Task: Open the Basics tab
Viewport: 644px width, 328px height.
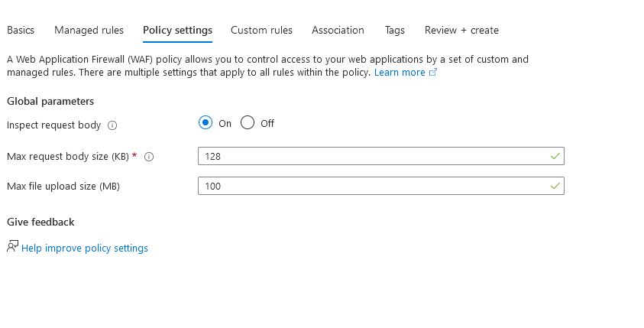Action: (x=21, y=30)
